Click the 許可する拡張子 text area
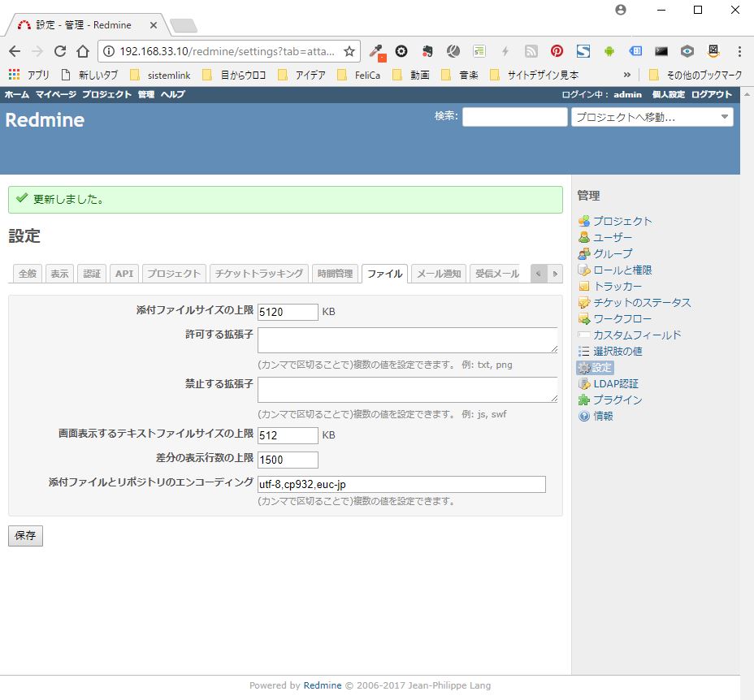This screenshot has height=700, width=754. click(x=407, y=340)
